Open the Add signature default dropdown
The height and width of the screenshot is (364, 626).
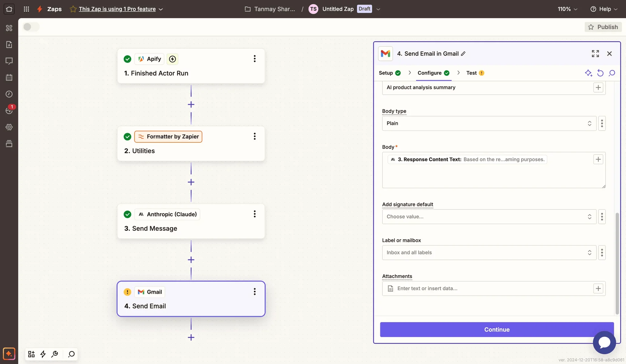click(489, 217)
